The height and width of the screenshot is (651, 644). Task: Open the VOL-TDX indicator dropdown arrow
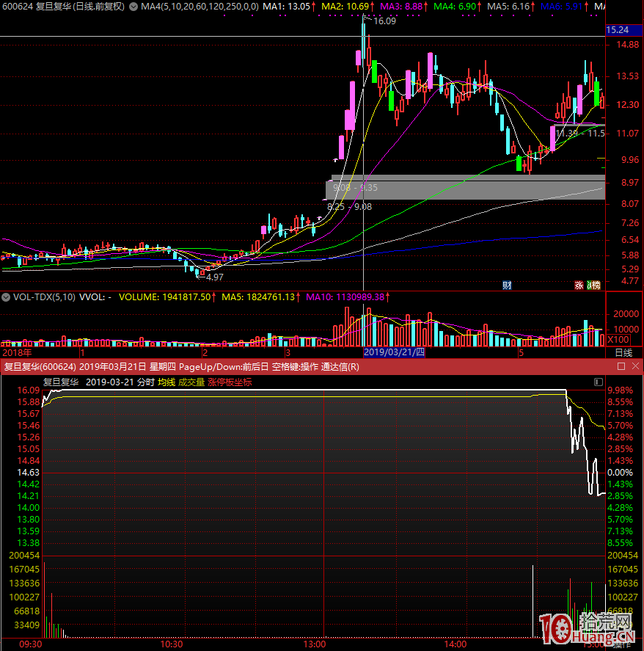coord(6,297)
